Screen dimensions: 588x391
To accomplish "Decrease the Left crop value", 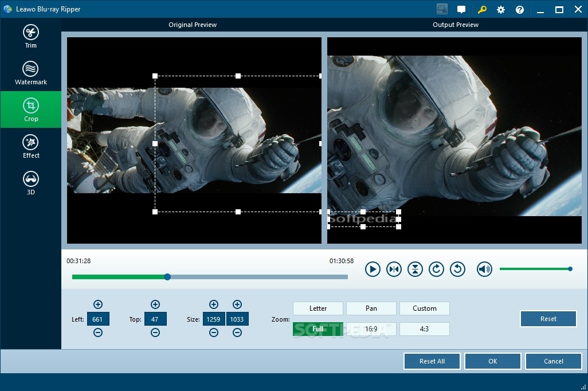I will (x=98, y=333).
